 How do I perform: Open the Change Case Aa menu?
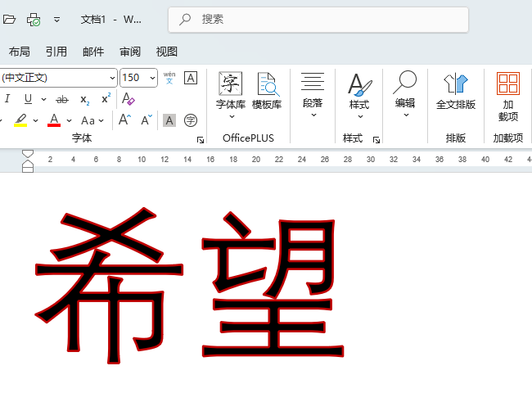(92, 120)
